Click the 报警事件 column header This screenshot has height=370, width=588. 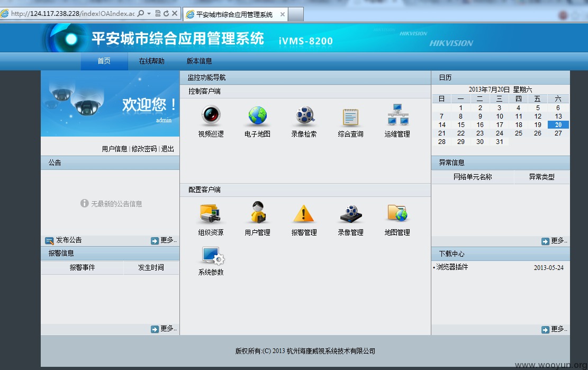click(82, 268)
